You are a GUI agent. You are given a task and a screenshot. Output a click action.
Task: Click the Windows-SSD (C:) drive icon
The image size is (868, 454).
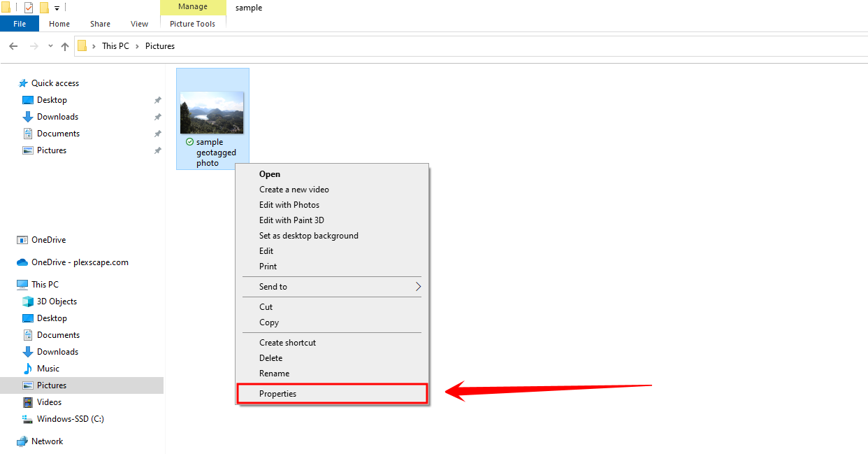(28, 419)
